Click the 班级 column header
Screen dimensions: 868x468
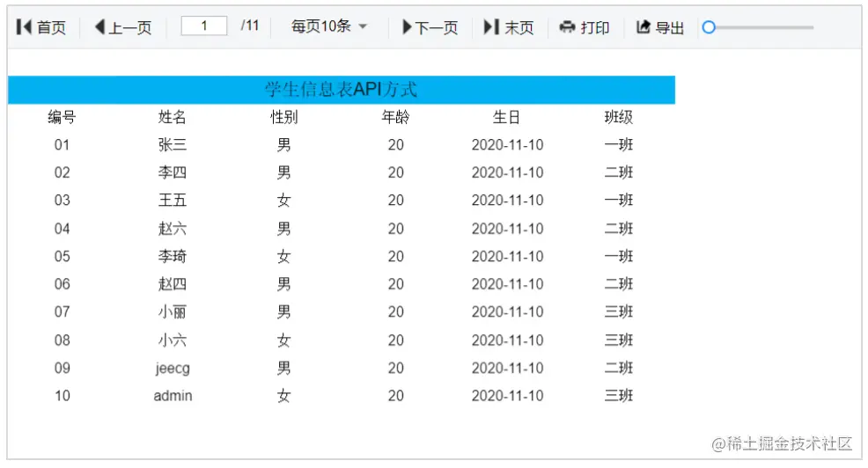(x=618, y=117)
